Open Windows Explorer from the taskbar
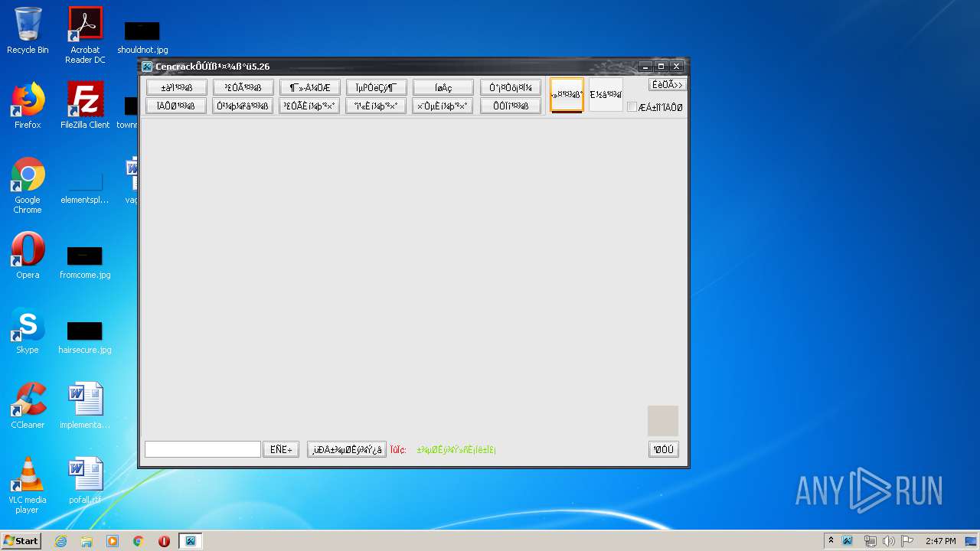Viewport: 980px width, 551px height. click(87, 541)
